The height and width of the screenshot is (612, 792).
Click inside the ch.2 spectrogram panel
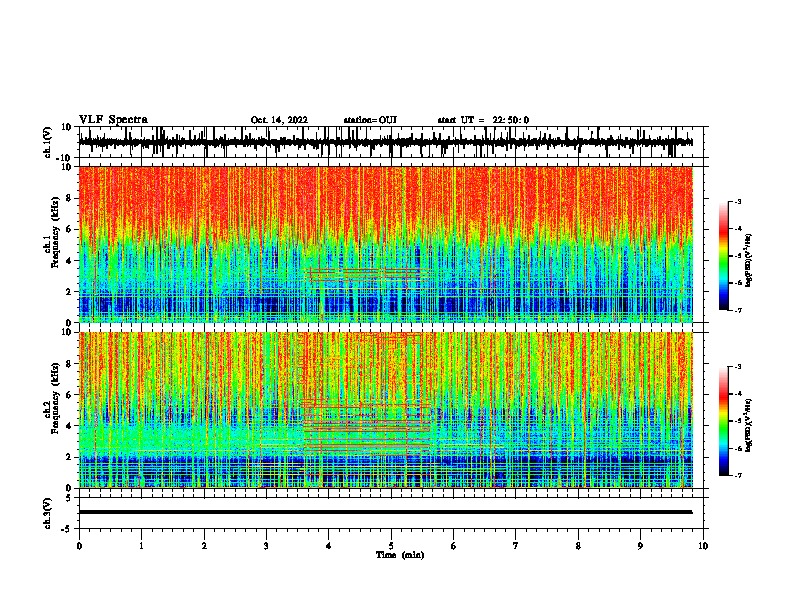tap(386, 410)
